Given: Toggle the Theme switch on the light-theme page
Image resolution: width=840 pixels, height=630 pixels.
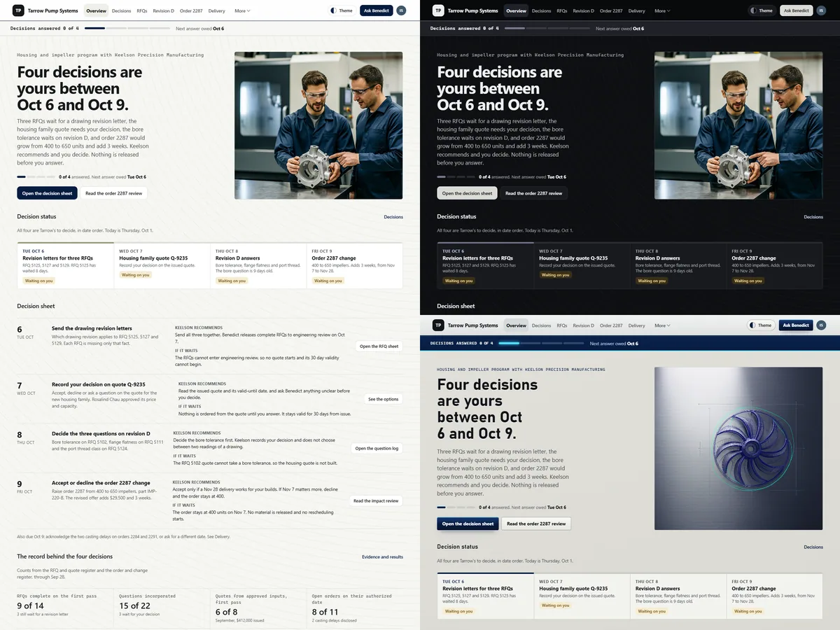Looking at the screenshot, I should (342, 10).
